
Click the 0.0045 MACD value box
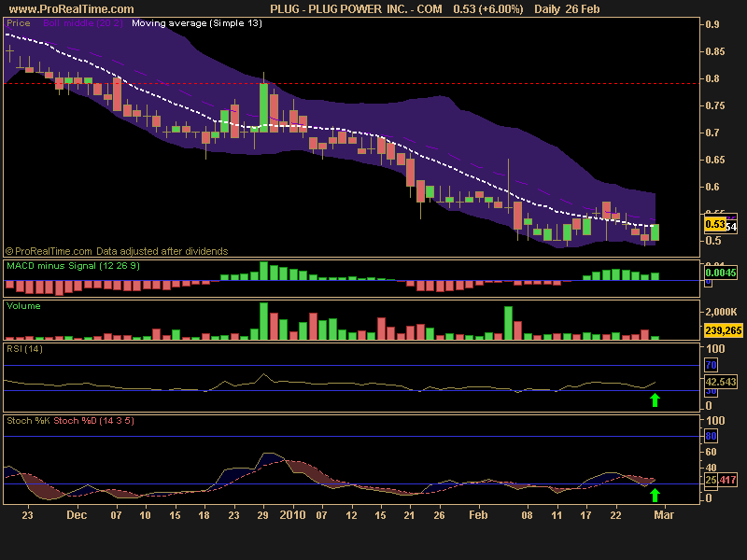tap(720, 273)
